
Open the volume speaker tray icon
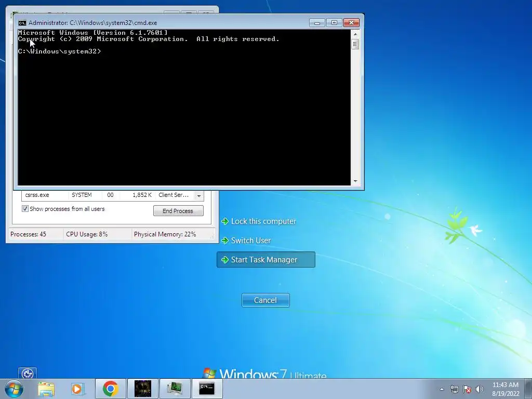(480, 389)
